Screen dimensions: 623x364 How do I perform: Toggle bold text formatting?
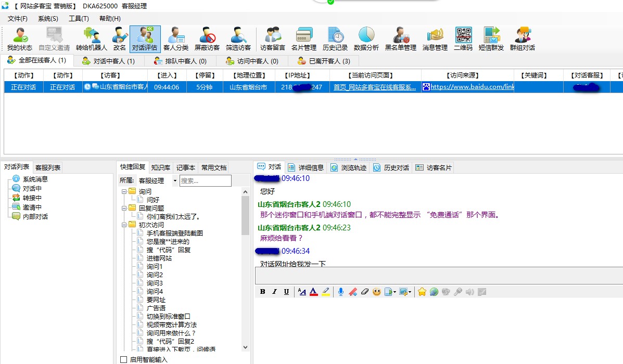click(263, 292)
